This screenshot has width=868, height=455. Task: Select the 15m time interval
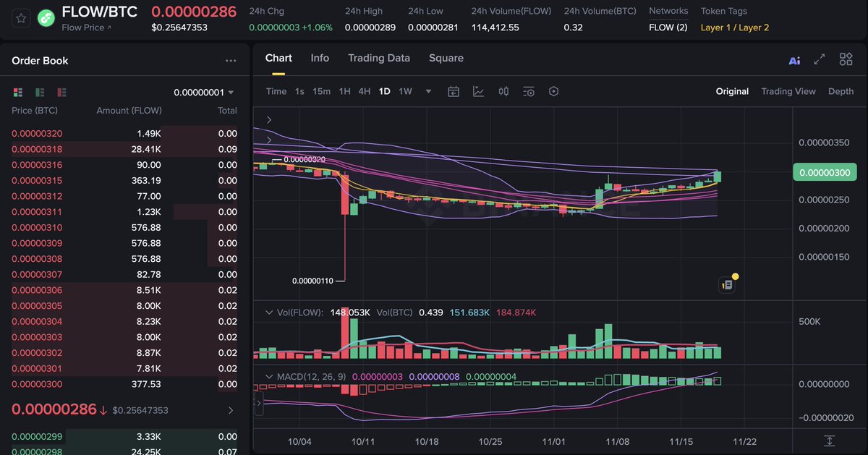click(x=321, y=91)
